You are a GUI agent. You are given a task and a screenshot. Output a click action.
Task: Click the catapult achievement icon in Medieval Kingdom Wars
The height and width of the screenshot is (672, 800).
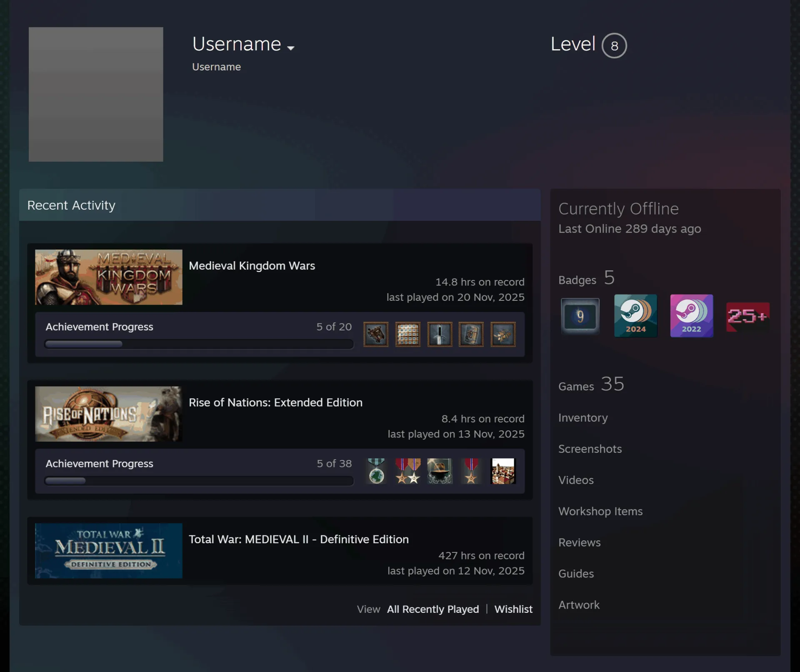pyautogui.click(x=376, y=334)
